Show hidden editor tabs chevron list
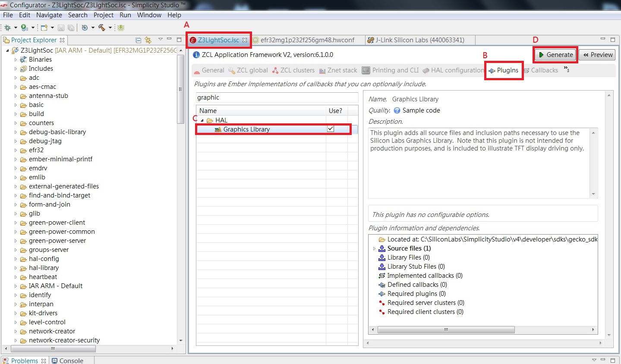The height and width of the screenshot is (364, 621). (567, 70)
